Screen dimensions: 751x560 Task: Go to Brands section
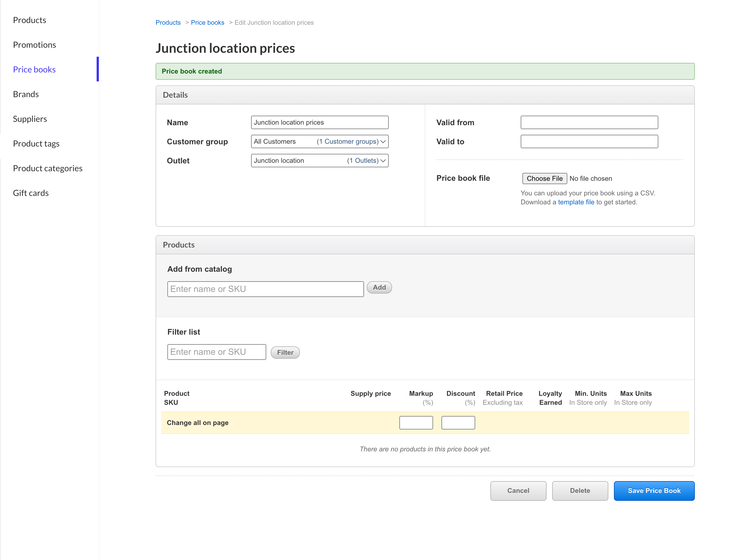coord(26,94)
